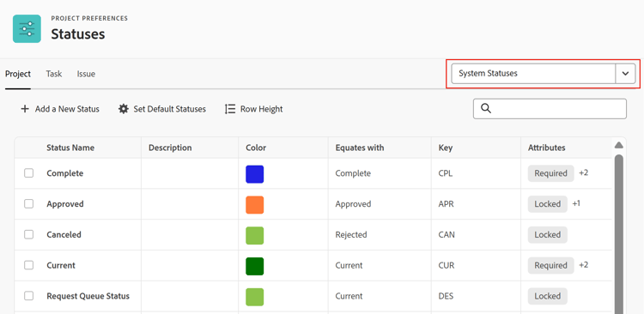Viewport: 644px width, 314px height.
Task: Stay on the Project tab
Action: click(x=18, y=74)
